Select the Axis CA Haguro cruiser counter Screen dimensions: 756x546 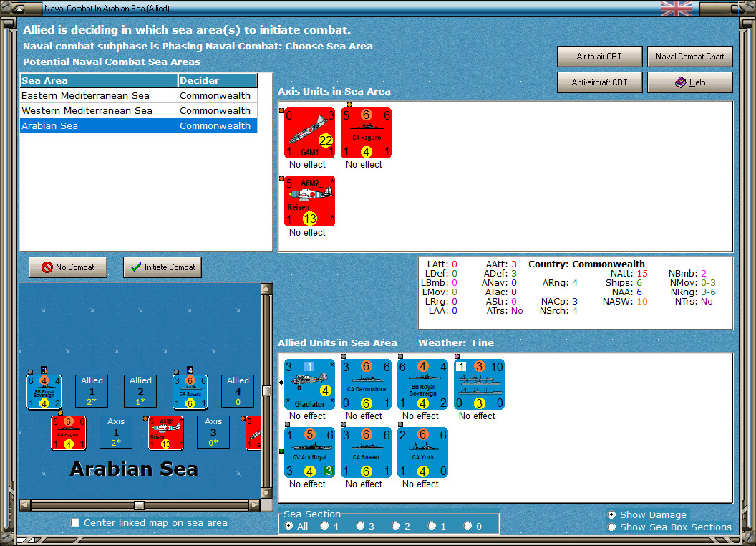[x=366, y=133]
